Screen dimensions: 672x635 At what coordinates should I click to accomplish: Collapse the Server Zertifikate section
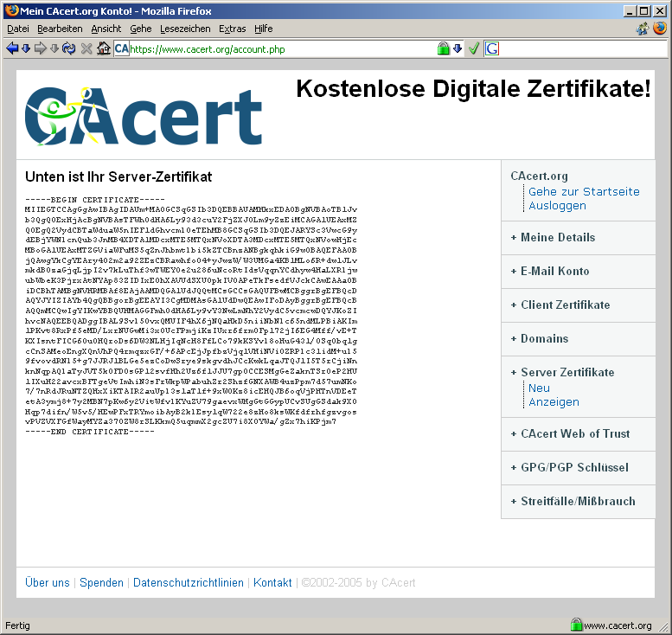click(562, 372)
